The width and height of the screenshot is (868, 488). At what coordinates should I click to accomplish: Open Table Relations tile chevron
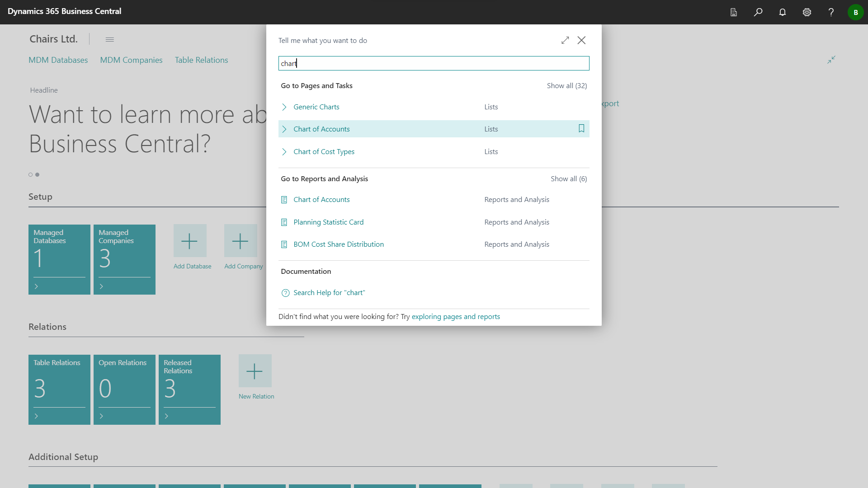click(36, 416)
